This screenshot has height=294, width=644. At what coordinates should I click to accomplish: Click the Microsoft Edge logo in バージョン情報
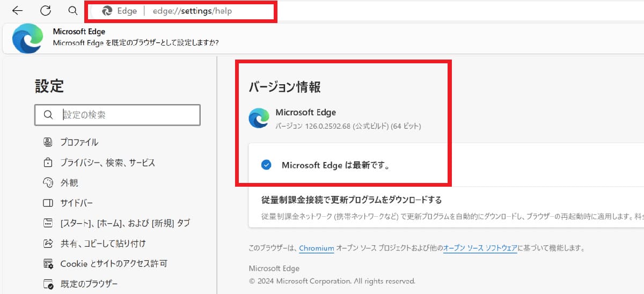(259, 118)
